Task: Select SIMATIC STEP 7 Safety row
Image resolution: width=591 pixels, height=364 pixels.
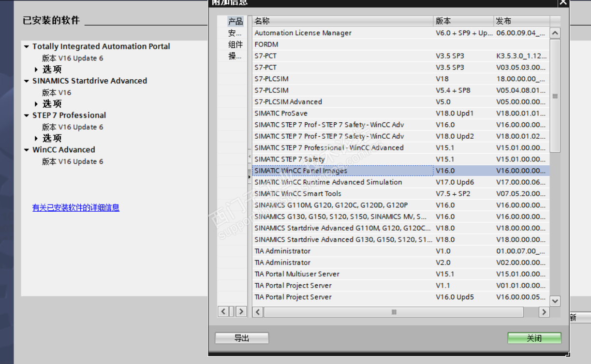Action: [x=400, y=160]
